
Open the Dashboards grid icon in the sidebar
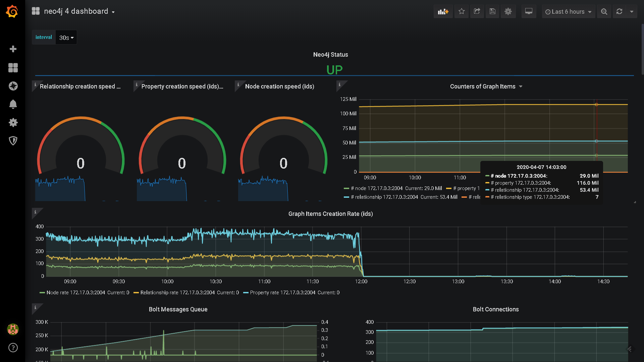(13, 68)
